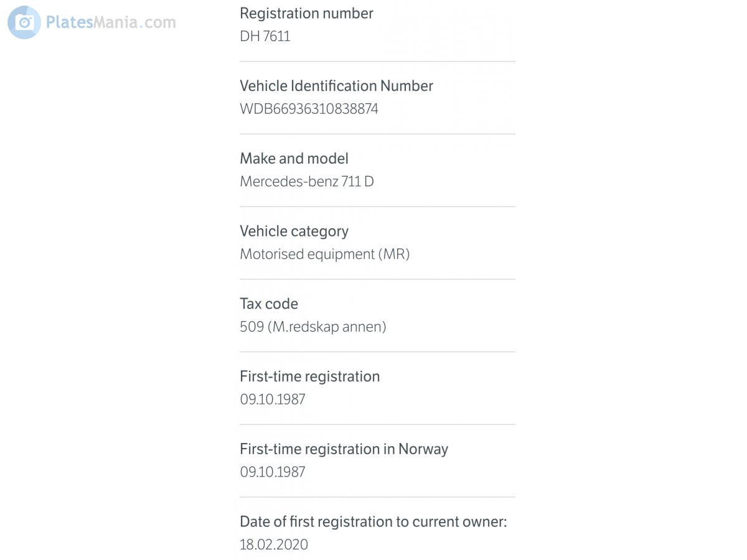Click the VIN value WDB66936310838874
Viewport: 747px width, 560px height.
point(309,109)
